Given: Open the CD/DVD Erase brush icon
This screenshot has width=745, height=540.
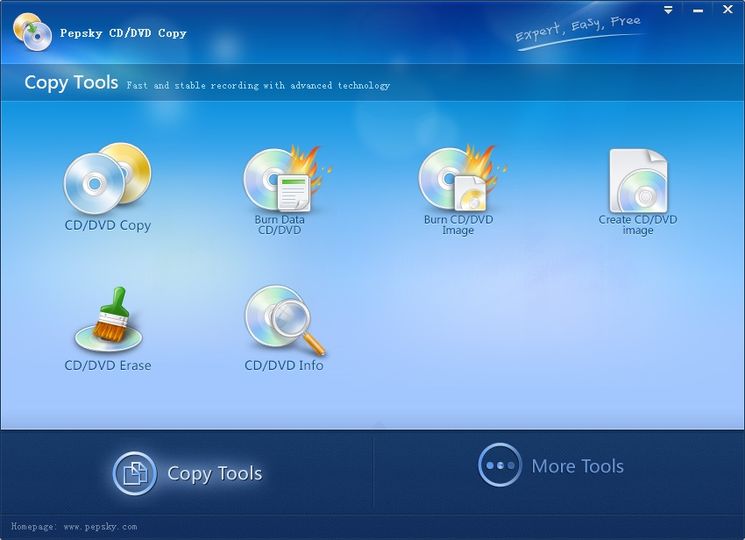Looking at the screenshot, I should pyautogui.click(x=109, y=319).
